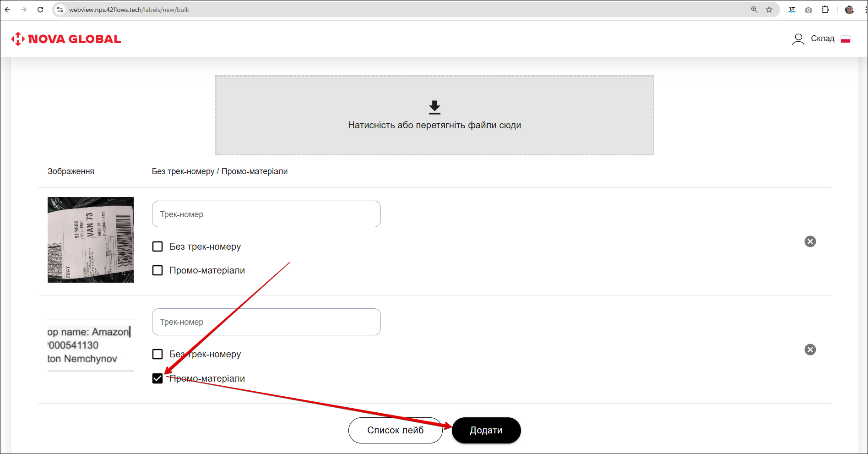This screenshot has height=454, width=868.
Task: Remove the first label with the X icon
Action: 810,241
